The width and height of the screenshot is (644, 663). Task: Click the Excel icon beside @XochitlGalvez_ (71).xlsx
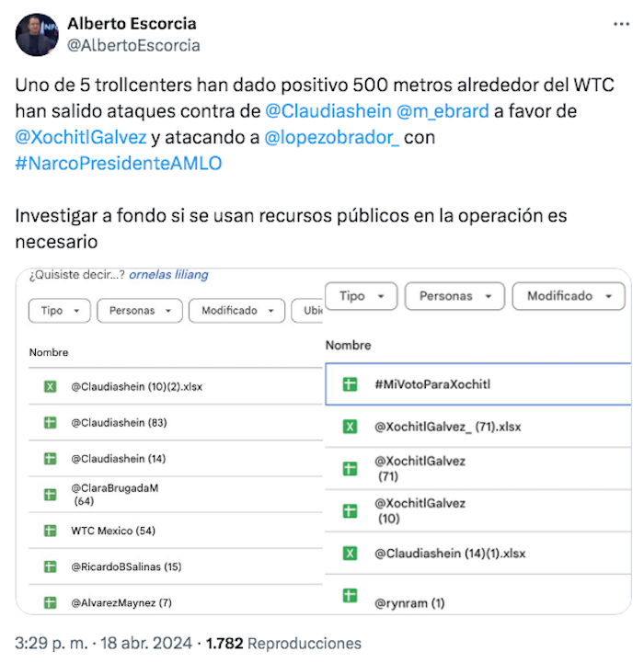click(x=350, y=426)
